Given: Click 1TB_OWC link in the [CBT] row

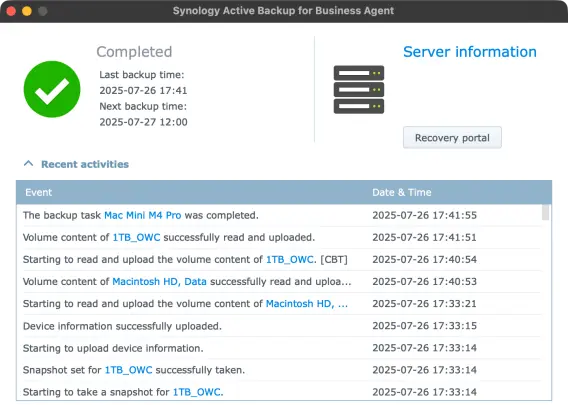Looking at the screenshot, I should [x=290, y=259].
